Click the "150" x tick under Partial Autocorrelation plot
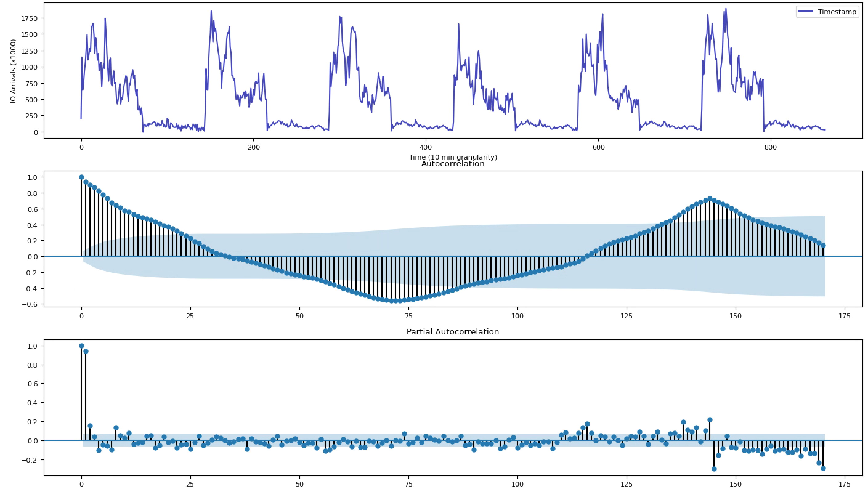The height and width of the screenshot is (489, 868). point(736,485)
